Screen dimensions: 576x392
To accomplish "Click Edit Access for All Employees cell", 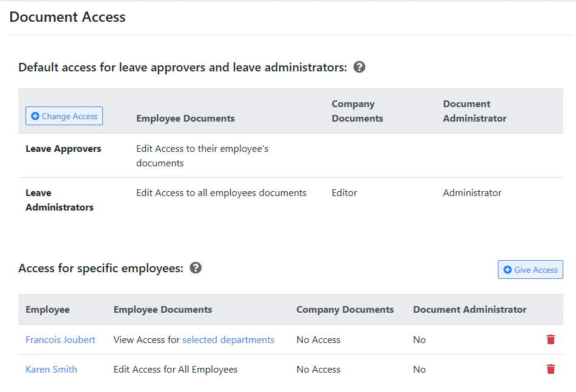I will (175, 369).
